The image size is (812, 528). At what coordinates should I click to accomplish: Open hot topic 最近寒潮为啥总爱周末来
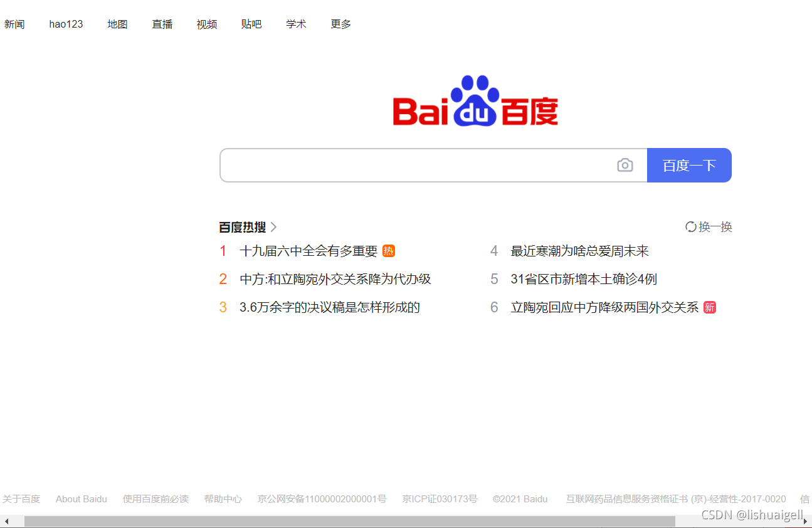pos(580,251)
